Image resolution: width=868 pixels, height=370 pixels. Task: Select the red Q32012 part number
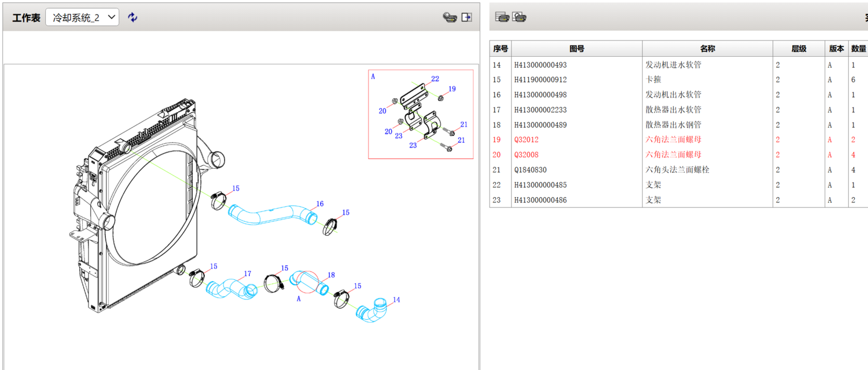click(526, 140)
